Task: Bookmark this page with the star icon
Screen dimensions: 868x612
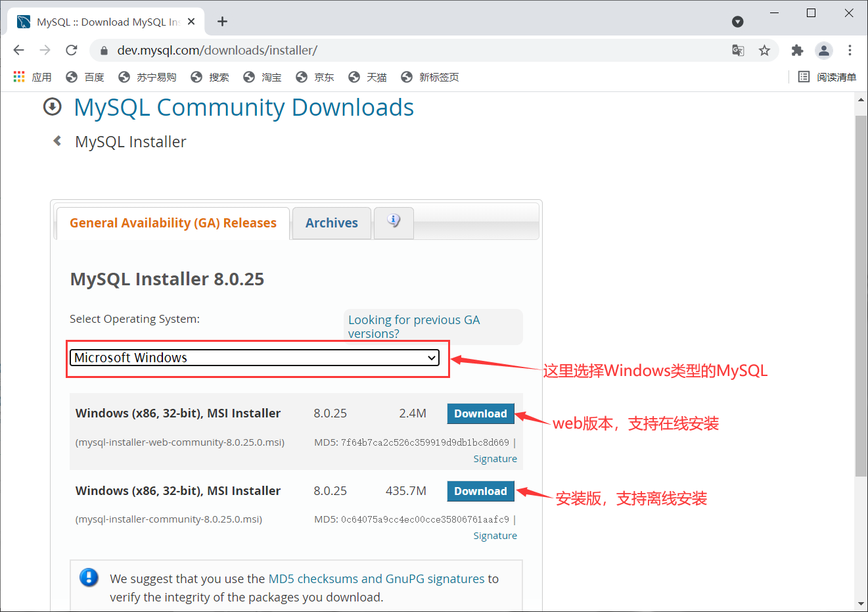Action: [764, 51]
